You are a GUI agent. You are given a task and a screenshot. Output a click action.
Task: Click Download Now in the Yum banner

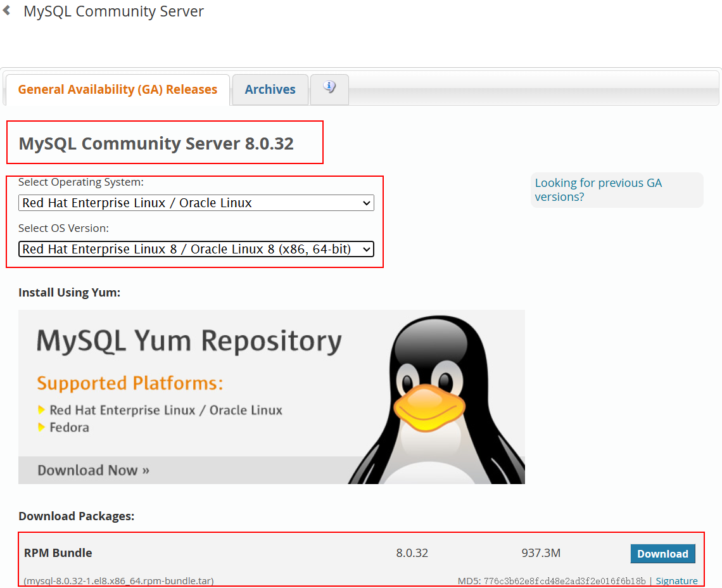click(94, 471)
